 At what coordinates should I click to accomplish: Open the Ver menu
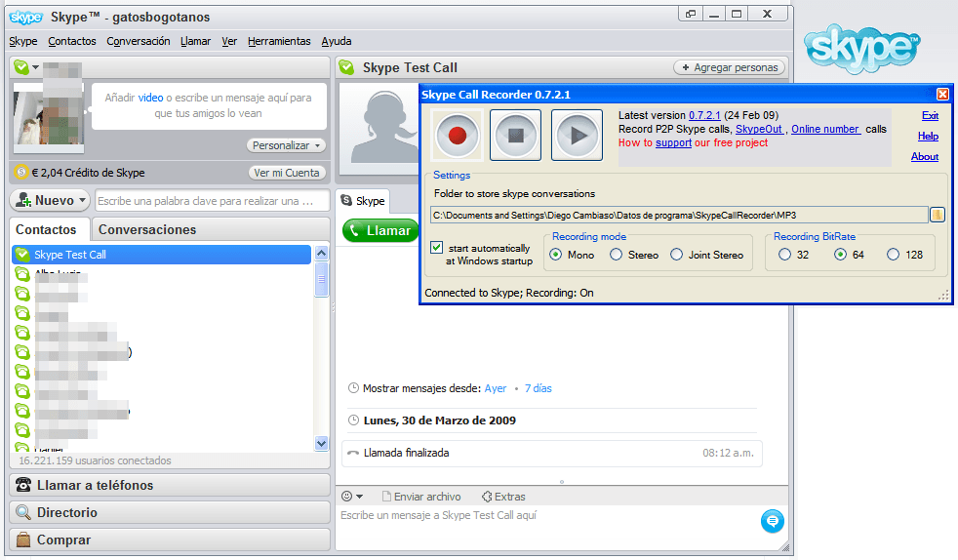(229, 41)
